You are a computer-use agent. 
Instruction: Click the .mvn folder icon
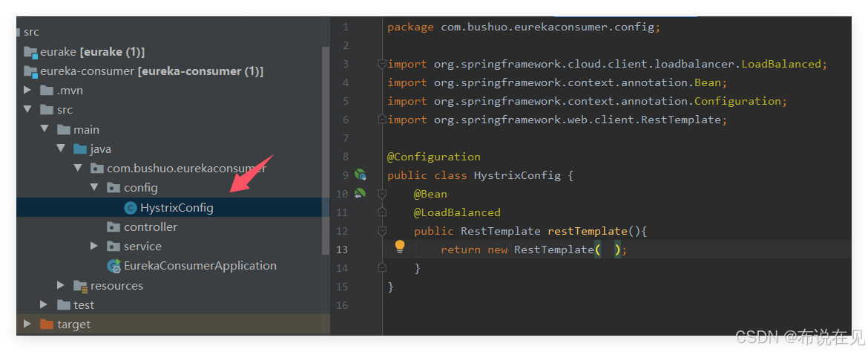click(47, 90)
